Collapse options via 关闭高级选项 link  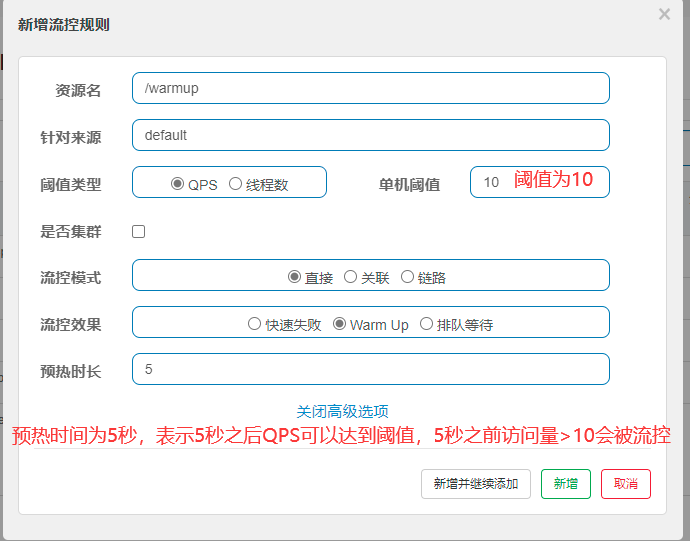tap(342, 411)
